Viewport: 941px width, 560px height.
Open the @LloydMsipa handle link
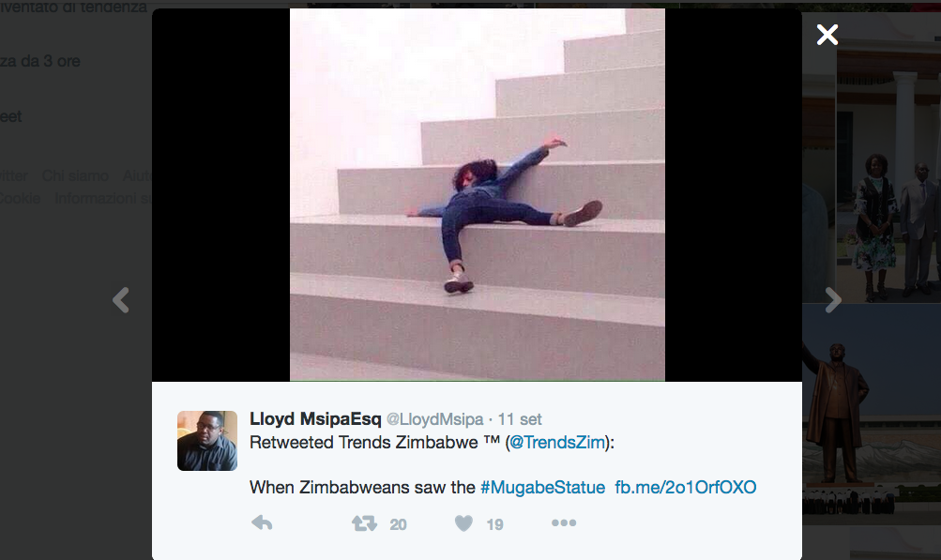tap(434, 419)
